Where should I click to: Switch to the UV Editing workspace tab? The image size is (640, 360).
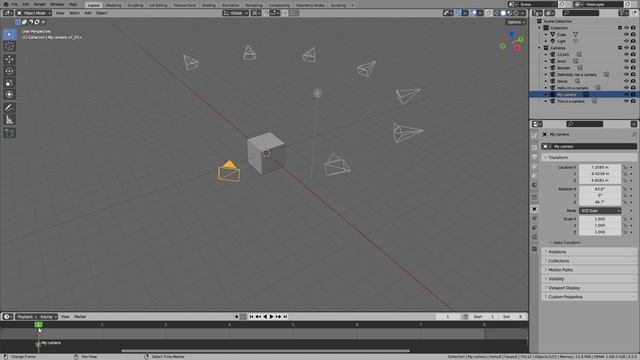(158, 5)
